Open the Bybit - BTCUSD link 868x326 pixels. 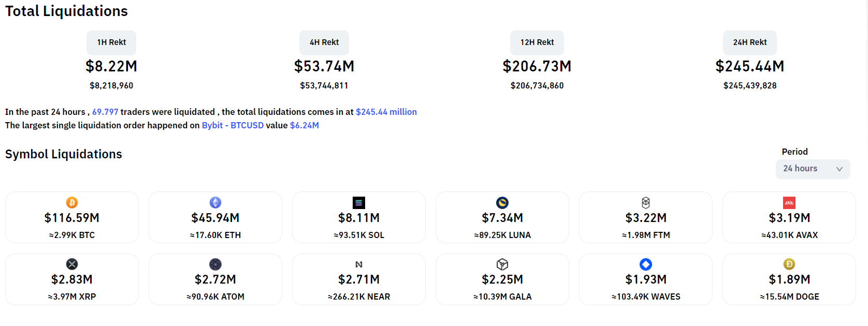coord(233,125)
